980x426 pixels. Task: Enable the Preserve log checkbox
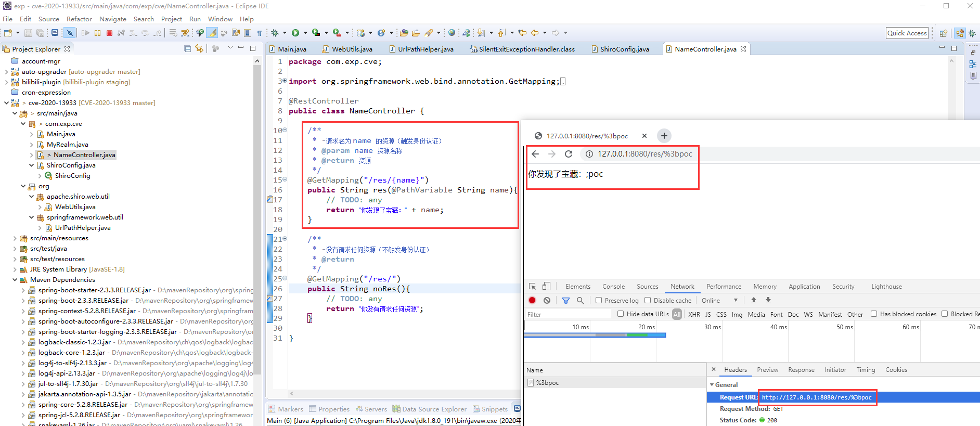[x=599, y=301]
